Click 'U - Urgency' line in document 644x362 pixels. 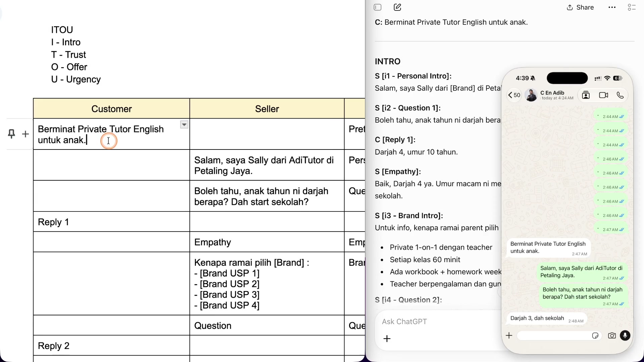tap(76, 79)
